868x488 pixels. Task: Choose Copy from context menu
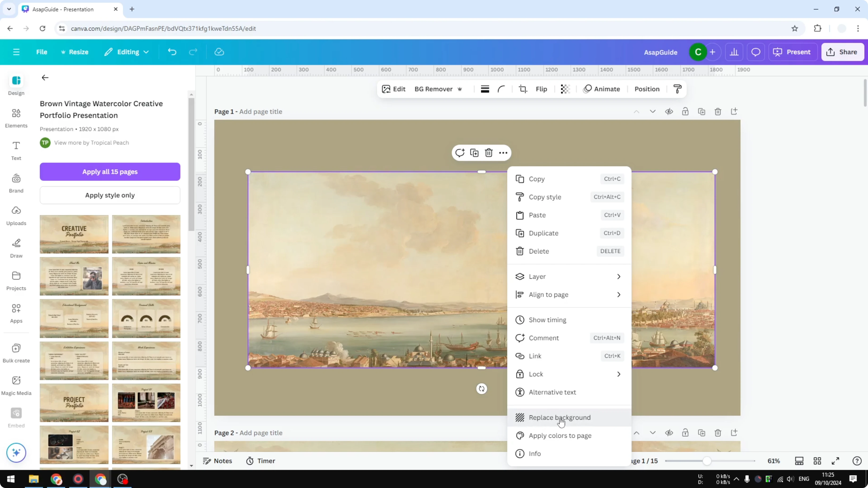click(569, 179)
